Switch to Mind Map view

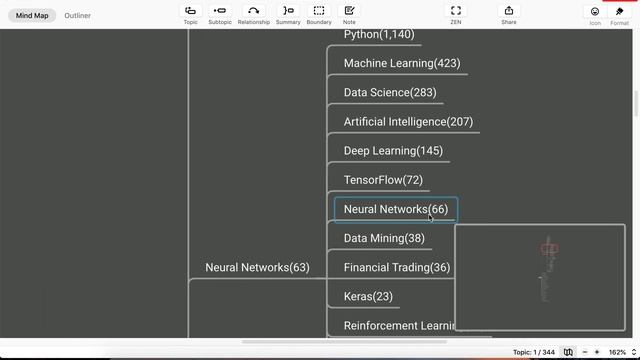coord(32,16)
